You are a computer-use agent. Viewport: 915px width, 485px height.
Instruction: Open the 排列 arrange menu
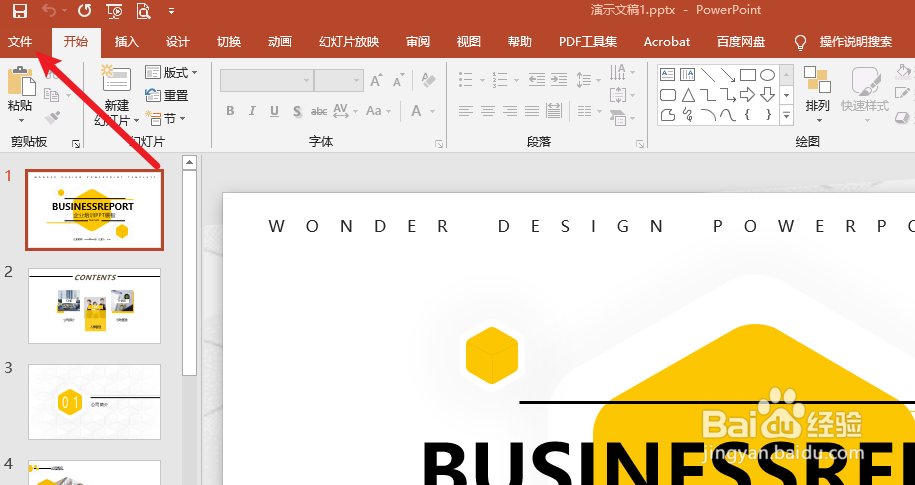coord(818,94)
